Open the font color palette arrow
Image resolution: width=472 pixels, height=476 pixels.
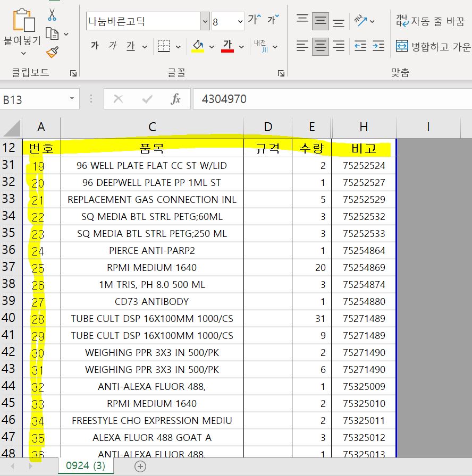(x=241, y=47)
